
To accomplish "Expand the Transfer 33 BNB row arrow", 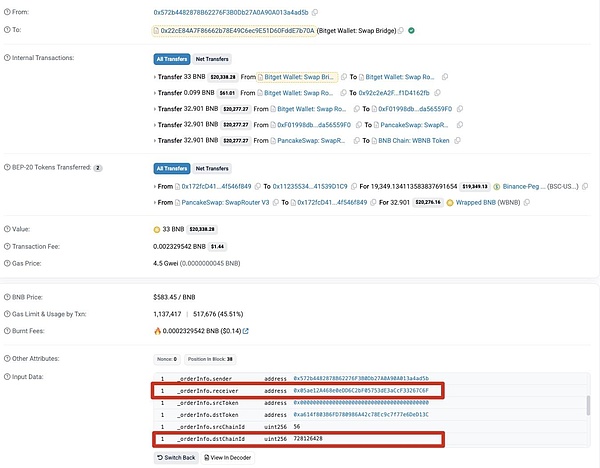I will 155,76.
